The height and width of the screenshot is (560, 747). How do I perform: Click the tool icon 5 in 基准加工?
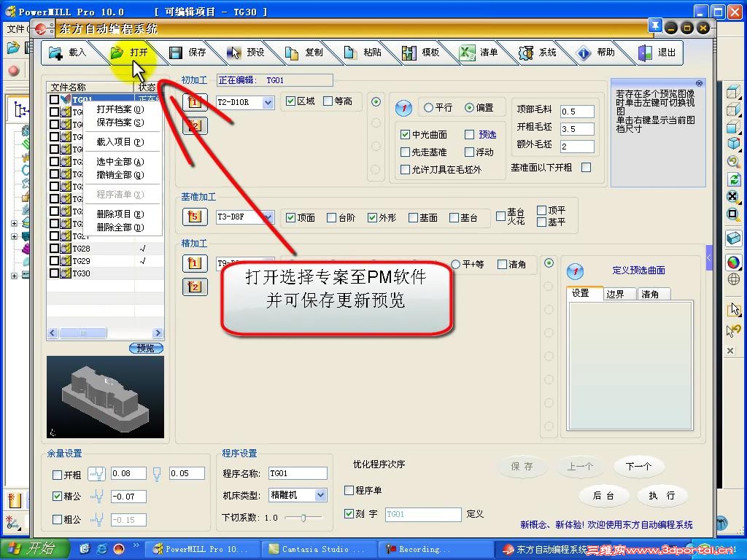tap(195, 217)
